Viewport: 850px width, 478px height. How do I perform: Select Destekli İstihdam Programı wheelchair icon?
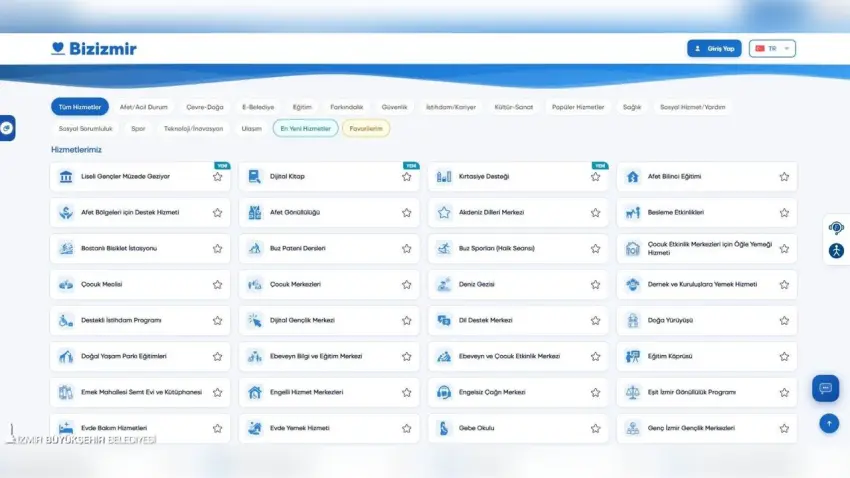click(x=66, y=320)
